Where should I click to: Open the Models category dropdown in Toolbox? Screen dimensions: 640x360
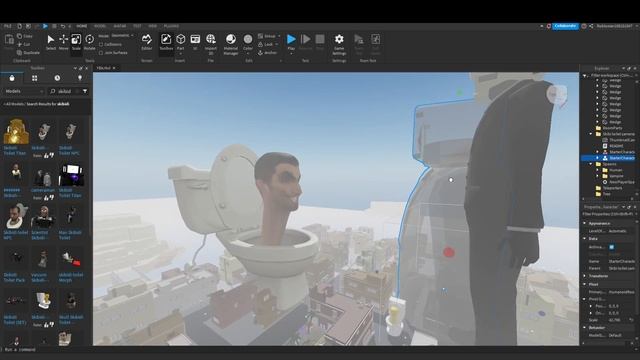click(24, 91)
